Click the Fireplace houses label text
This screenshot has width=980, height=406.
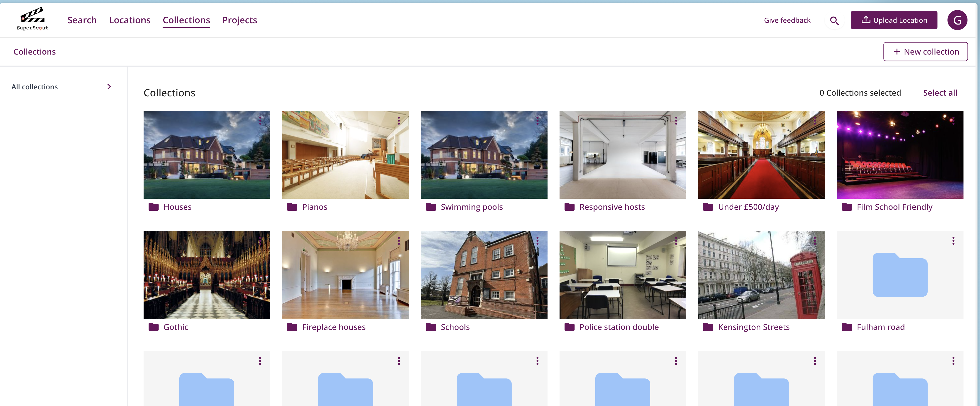click(x=334, y=327)
